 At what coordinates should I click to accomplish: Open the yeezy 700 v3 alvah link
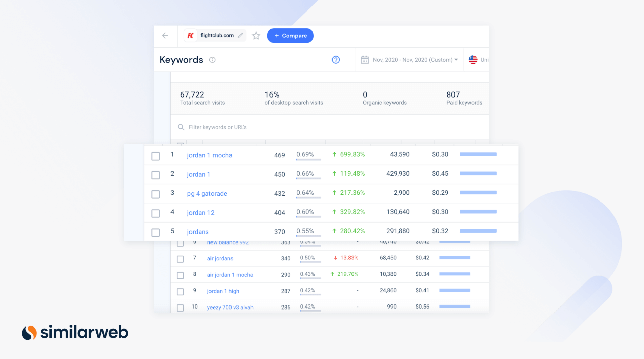click(x=230, y=307)
